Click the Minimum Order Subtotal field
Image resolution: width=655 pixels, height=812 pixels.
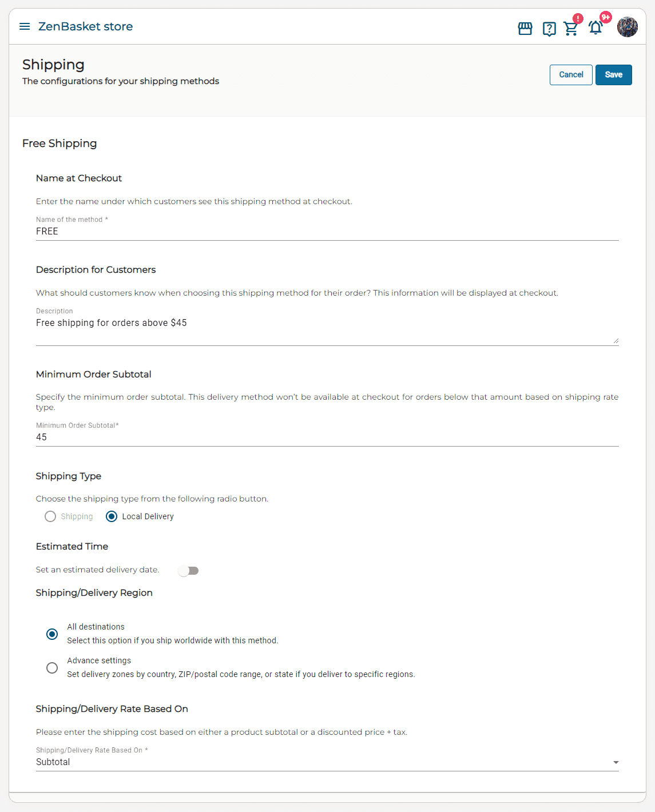pyautogui.click(x=327, y=437)
